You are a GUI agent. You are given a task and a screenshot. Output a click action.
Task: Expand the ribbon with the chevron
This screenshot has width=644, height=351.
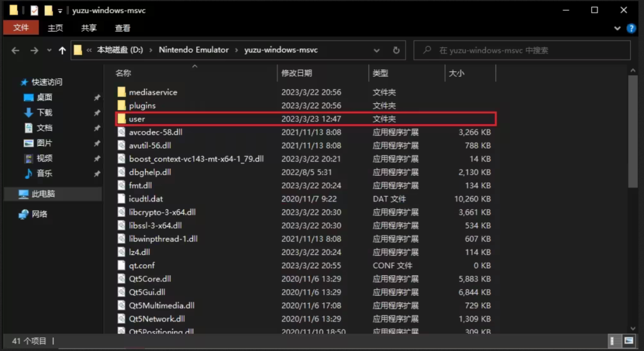pyautogui.click(x=618, y=27)
